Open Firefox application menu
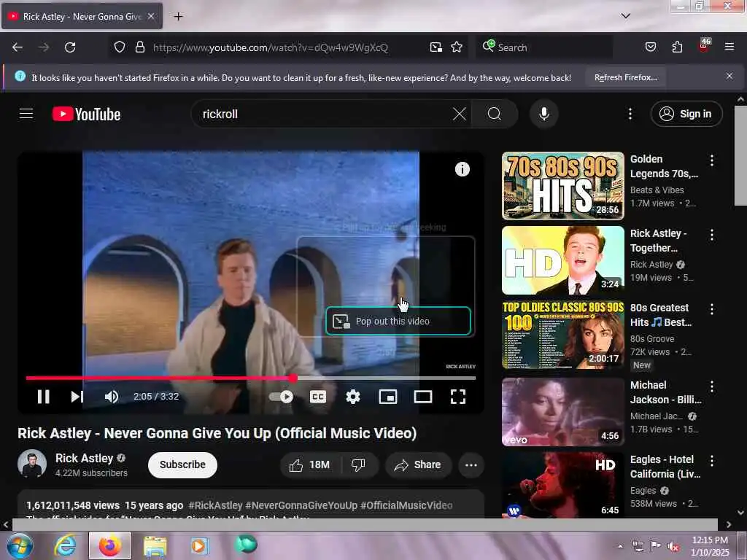This screenshot has width=747, height=560. [x=729, y=47]
